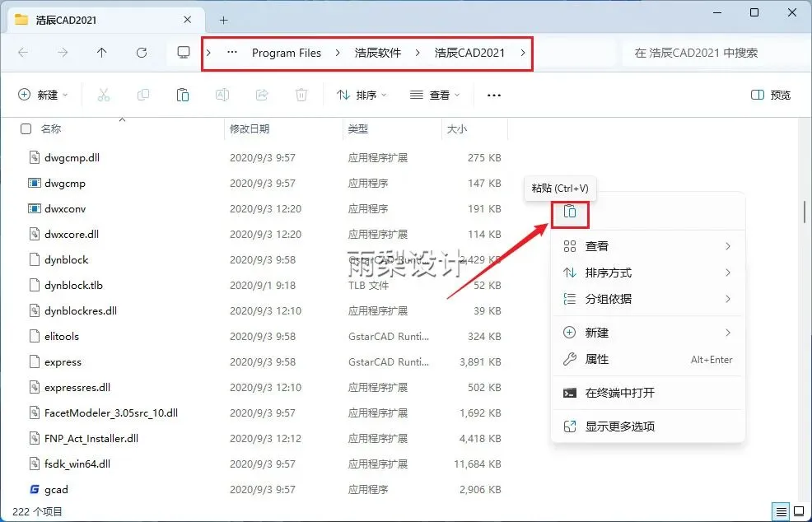Click the Paste icon in toolbar
Viewport: 812px width, 522px height.
(x=183, y=95)
